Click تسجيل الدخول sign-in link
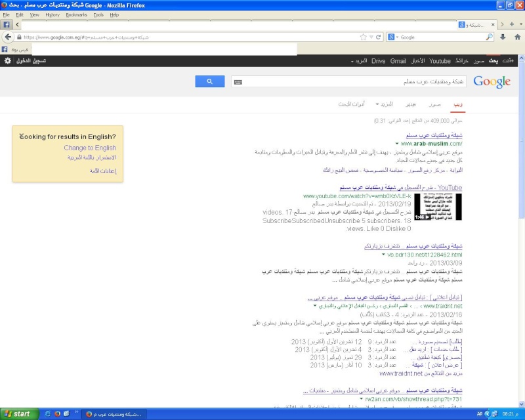 [31, 60]
